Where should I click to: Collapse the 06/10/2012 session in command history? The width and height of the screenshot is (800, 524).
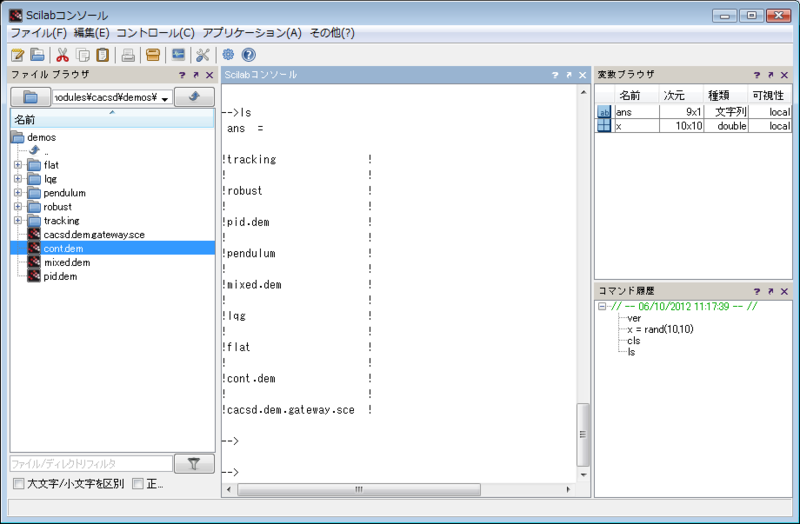pyautogui.click(x=602, y=306)
